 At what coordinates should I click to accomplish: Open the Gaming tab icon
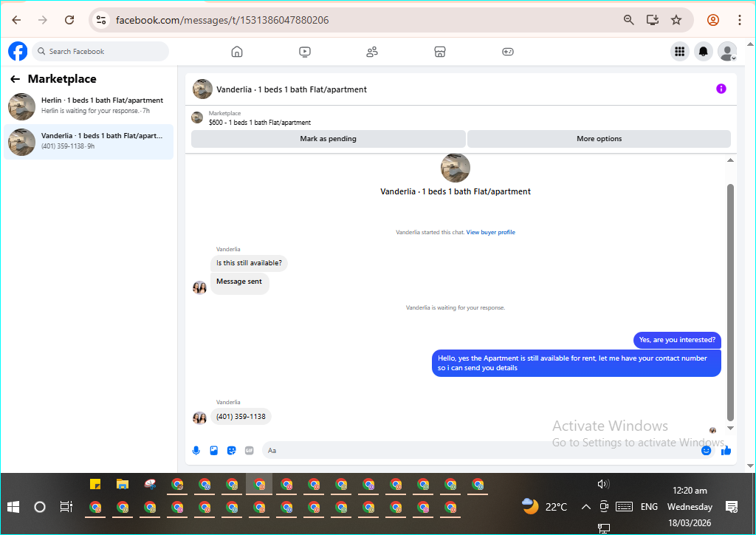pos(508,52)
